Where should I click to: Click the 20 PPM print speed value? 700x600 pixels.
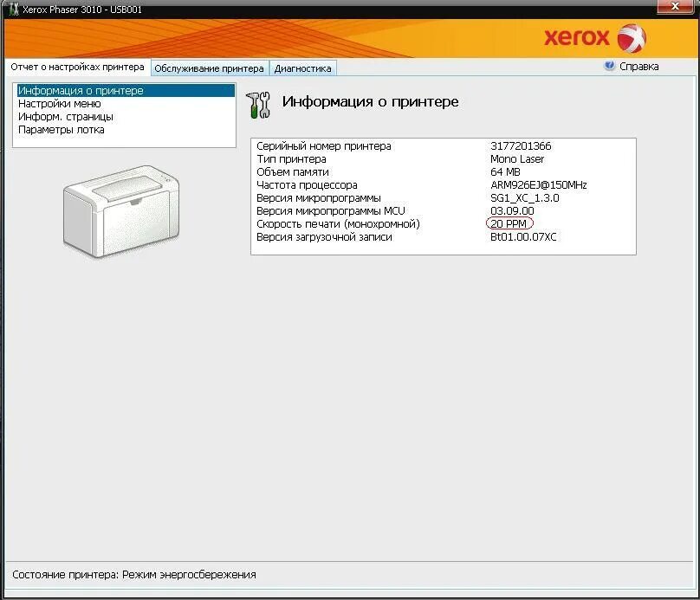pos(509,223)
